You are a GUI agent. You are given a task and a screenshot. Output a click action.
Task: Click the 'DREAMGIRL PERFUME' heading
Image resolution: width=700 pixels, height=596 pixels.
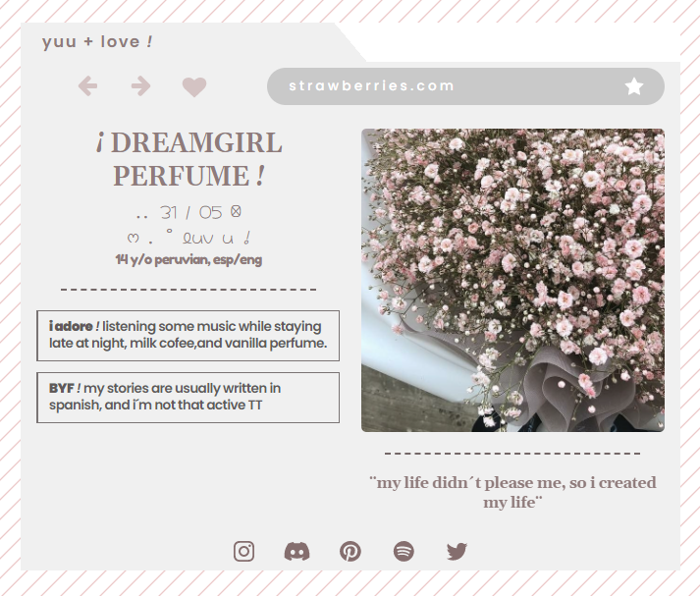188,159
